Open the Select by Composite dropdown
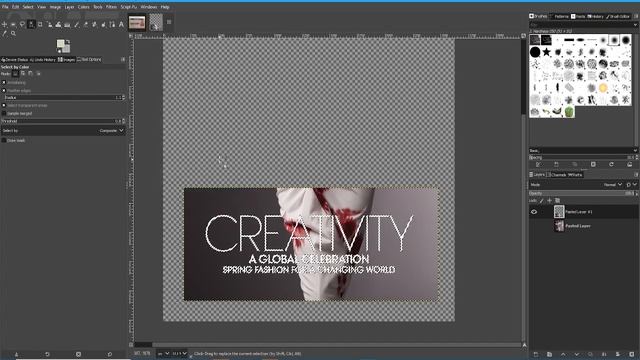The height and width of the screenshot is (360, 640). (63, 131)
